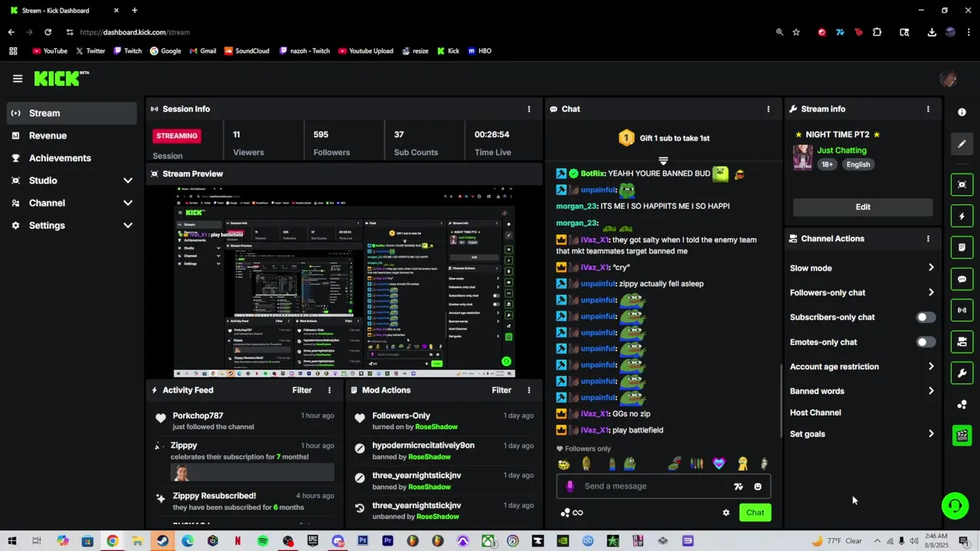980x551 pixels.
Task: Open Followers-only chat options
Action: 862,292
